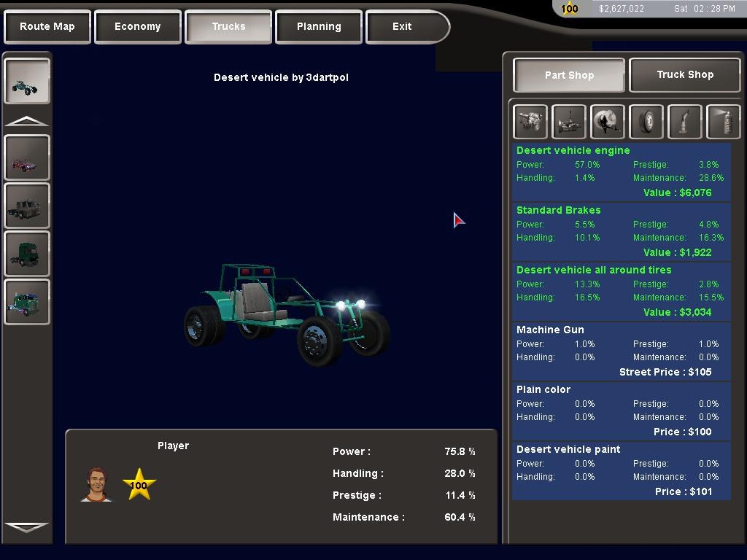Open the engine parts category
747x560 pixels.
coord(530,122)
